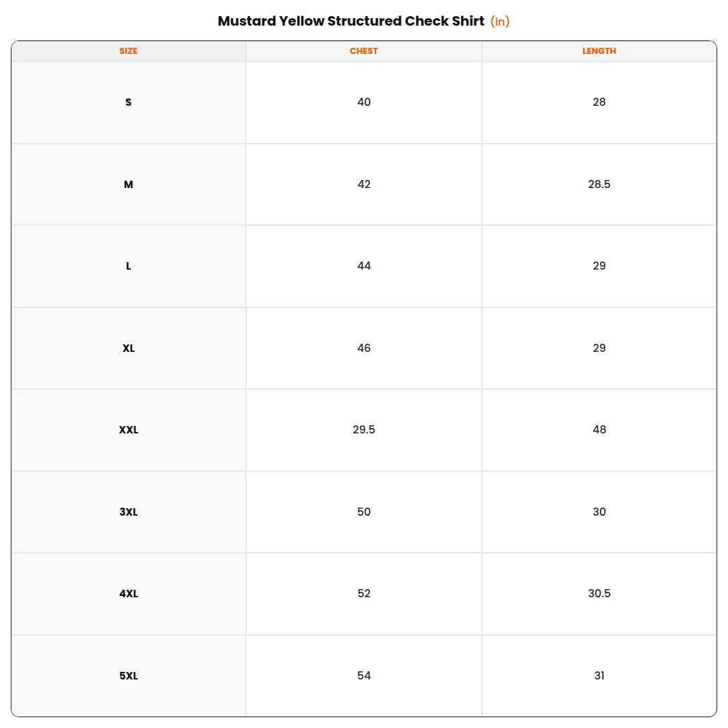Click the Mustard Yellow Structured Check Shirt title
This screenshot has width=728, height=728.
[351, 21]
